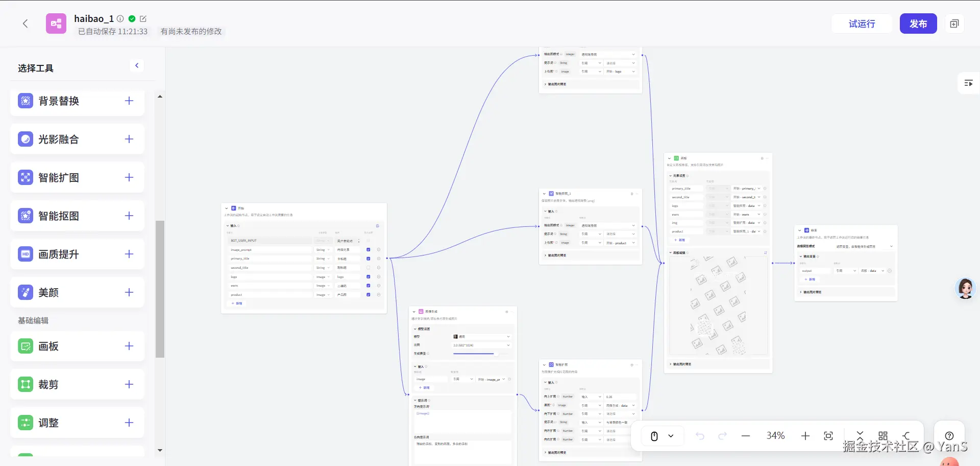The width and height of the screenshot is (980, 466).
Task: Open the haibao_1 workflow icon
Action: pyautogui.click(x=56, y=24)
